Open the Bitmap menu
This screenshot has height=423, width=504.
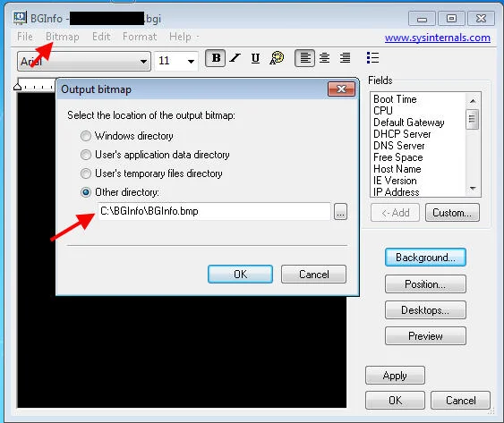coord(63,37)
